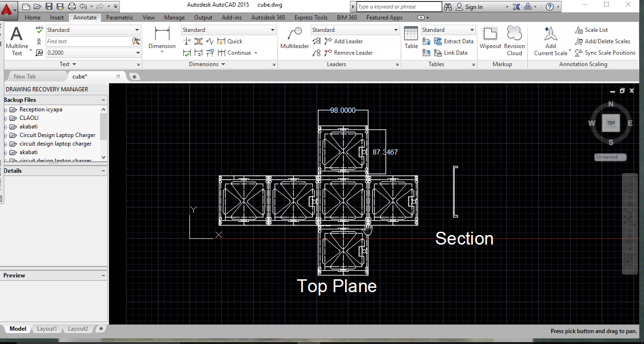
Task: Click Add/Delete Scales
Action: point(603,41)
